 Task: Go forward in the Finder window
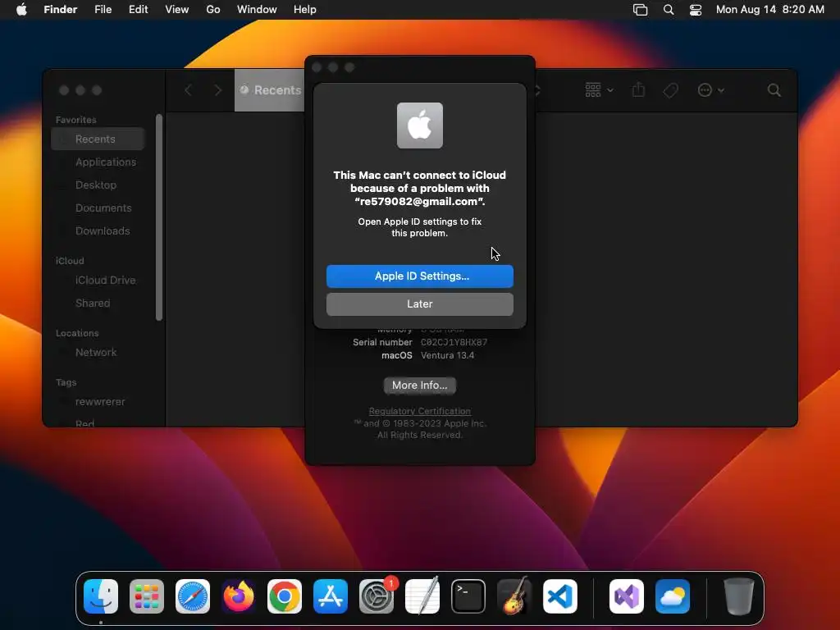(217, 90)
